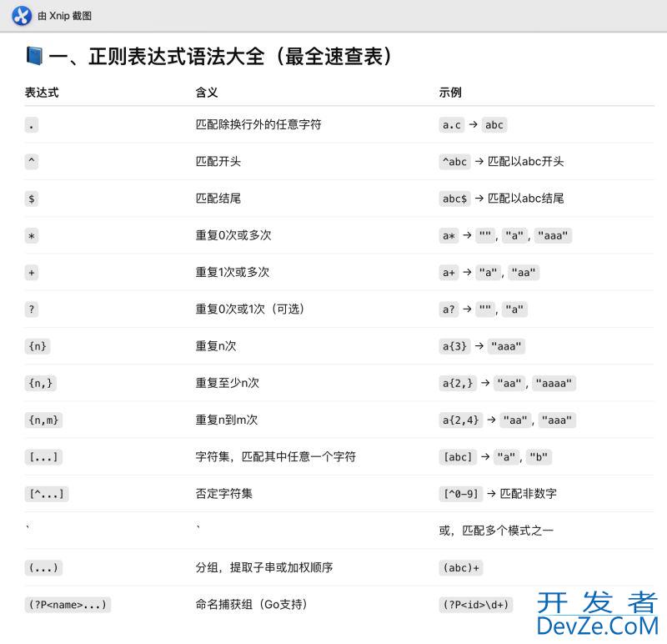The image size is (667, 644).
Task: Click the '匹配结尾' meaning cell
Action: [x=218, y=199]
